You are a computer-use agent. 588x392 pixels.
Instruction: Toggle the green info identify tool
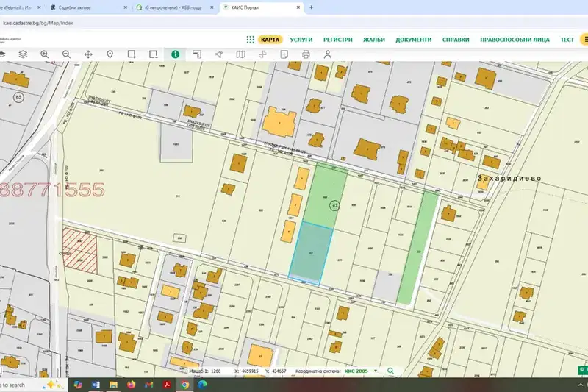[x=175, y=54]
